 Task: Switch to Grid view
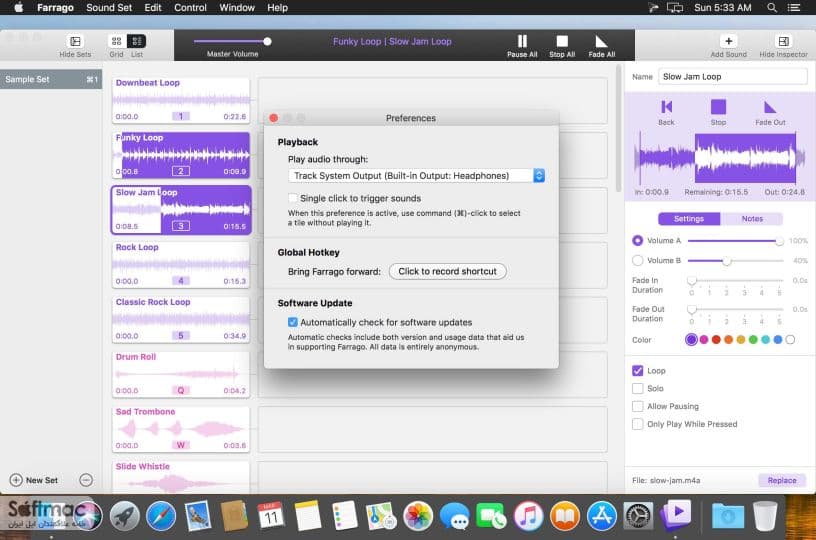click(117, 41)
